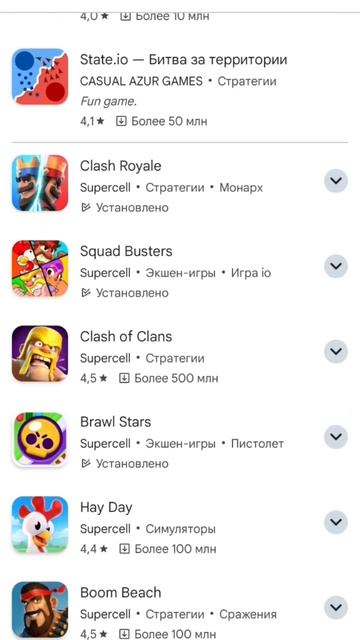Viewport: 360px width, 640px height.
Task: Expand the Hay Day chevron button
Action: pyautogui.click(x=336, y=522)
